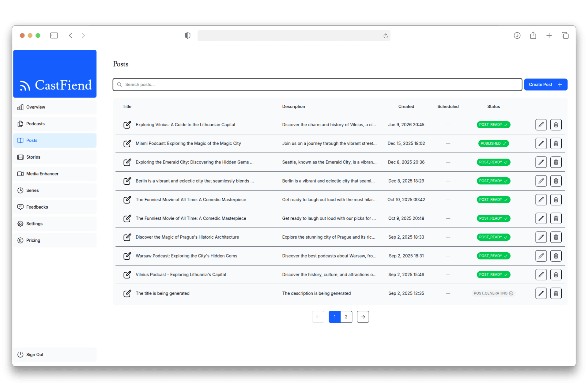The image size is (588, 392).
Task: Show browser downloads
Action: coord(517,36)
